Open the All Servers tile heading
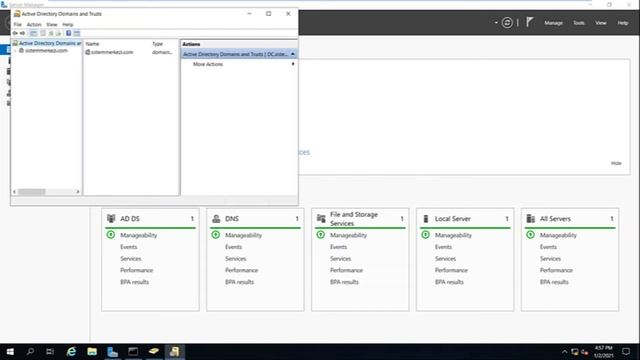640x360 pixels. (x=555, y=219)
